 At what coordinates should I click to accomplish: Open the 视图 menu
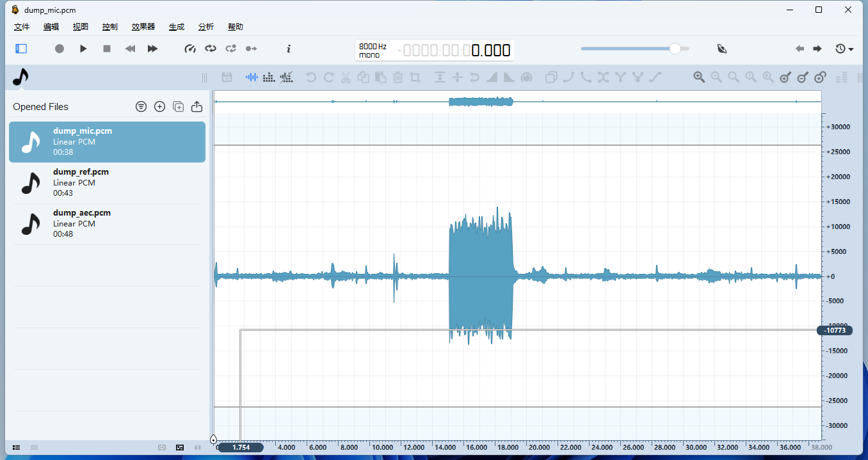pos(81,27)
